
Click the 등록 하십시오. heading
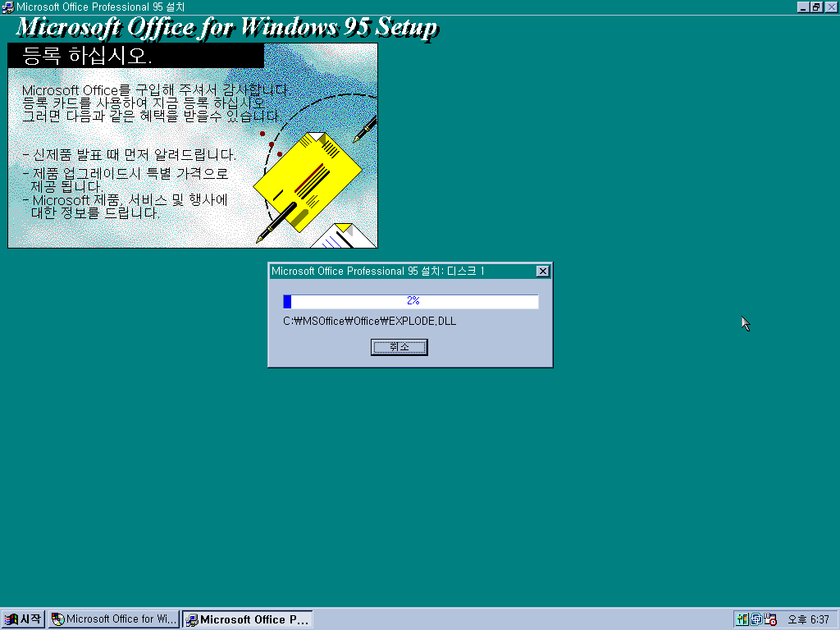87,56
